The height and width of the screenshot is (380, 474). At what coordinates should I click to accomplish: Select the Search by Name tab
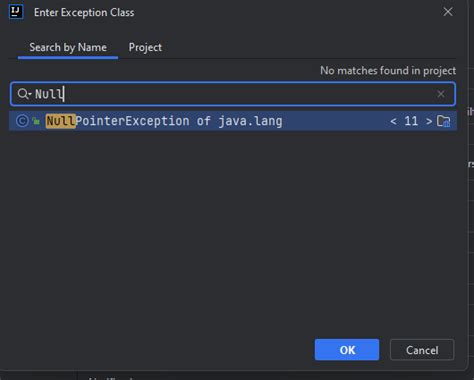point(68,47)
